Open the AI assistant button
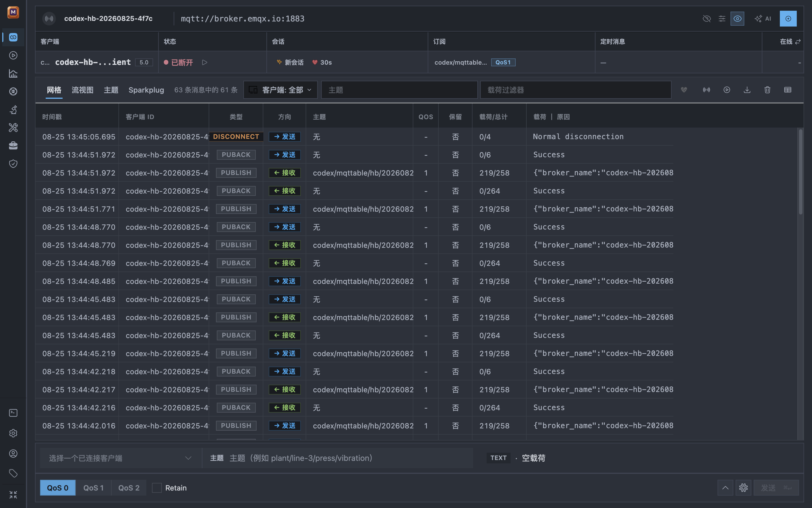Viewport: 812px width, 508px height. coord(763,18)
